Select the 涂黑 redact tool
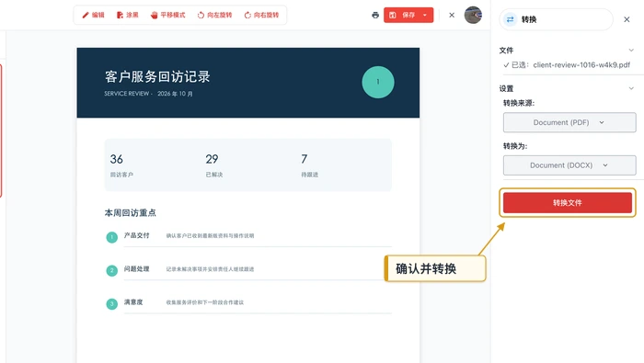The image size is (644, 363). [127, 16]
